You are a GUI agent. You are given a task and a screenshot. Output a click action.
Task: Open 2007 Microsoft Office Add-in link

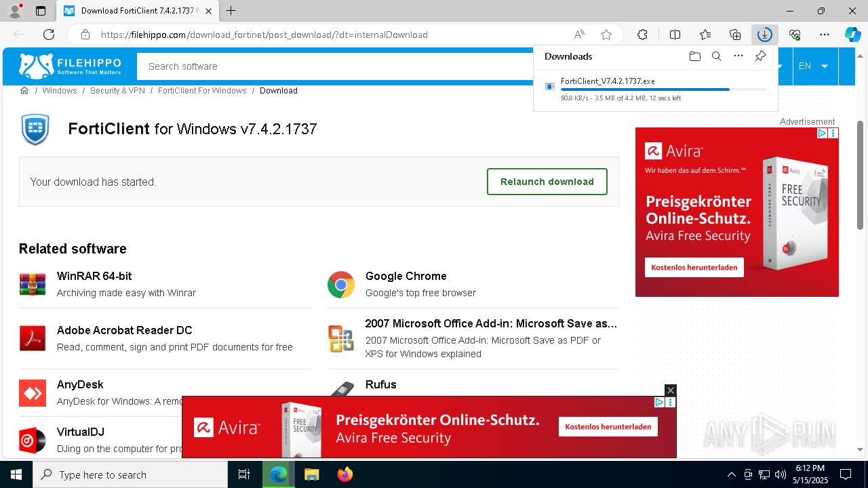(x=491, y=323)
